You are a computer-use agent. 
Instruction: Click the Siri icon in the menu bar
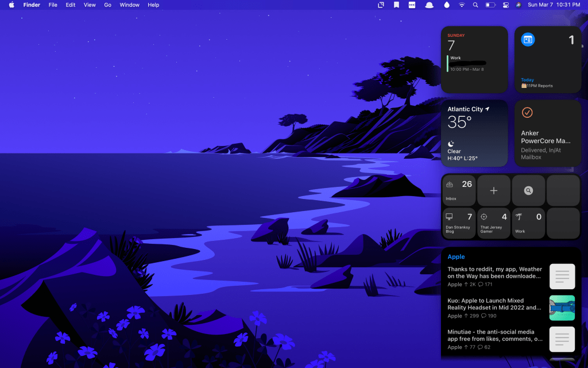coord(519,5)
